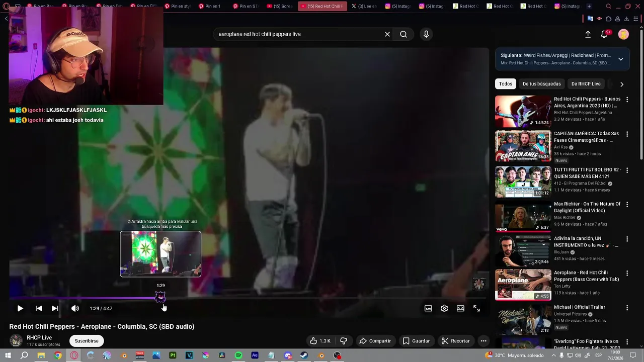Click the Compartir button
Image resolution: width=644 pixels, height=362 pixels.
coord(375,341)
